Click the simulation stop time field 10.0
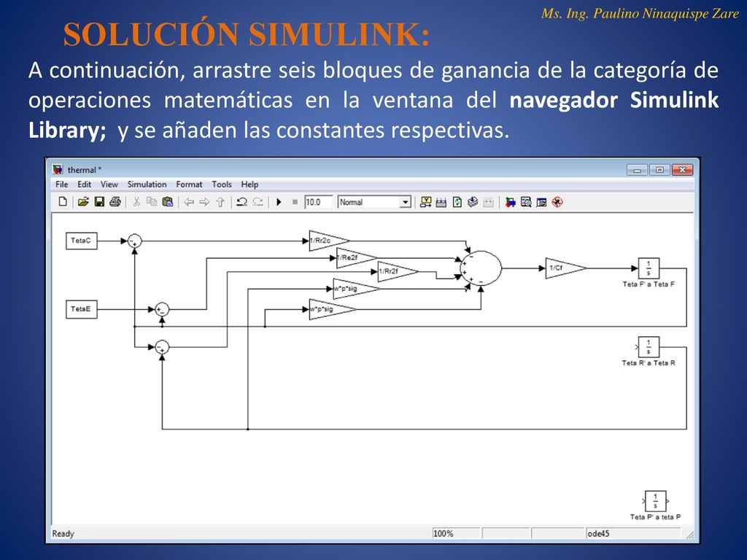Image resolution: width=747 pixels, height=560 pixels. coord(318,202)
